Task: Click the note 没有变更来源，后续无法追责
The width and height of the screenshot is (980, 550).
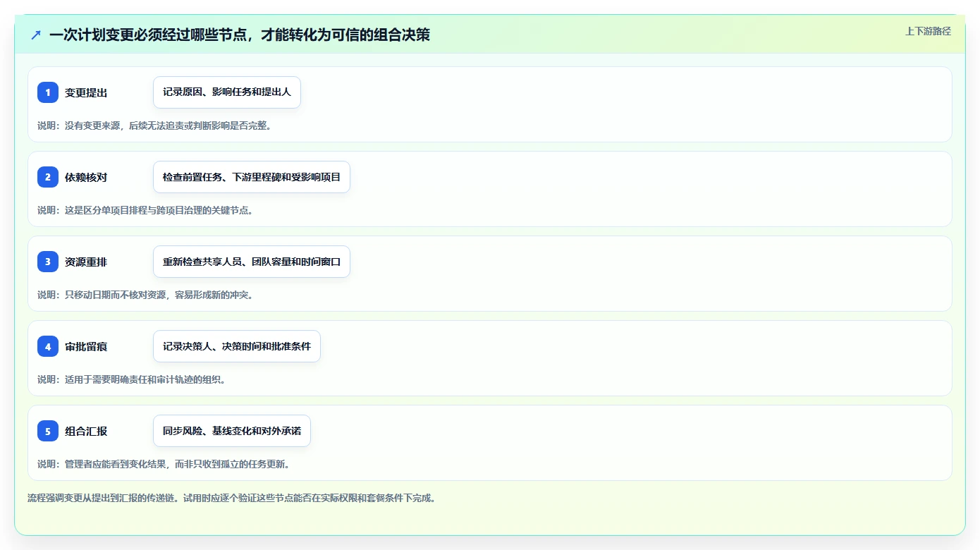Action: [x=154, y=126]
